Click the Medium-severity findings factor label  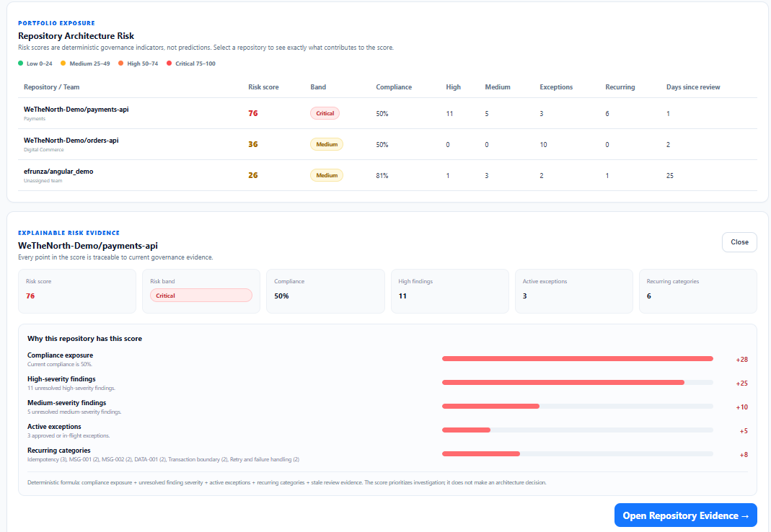(x=67, y=403)
